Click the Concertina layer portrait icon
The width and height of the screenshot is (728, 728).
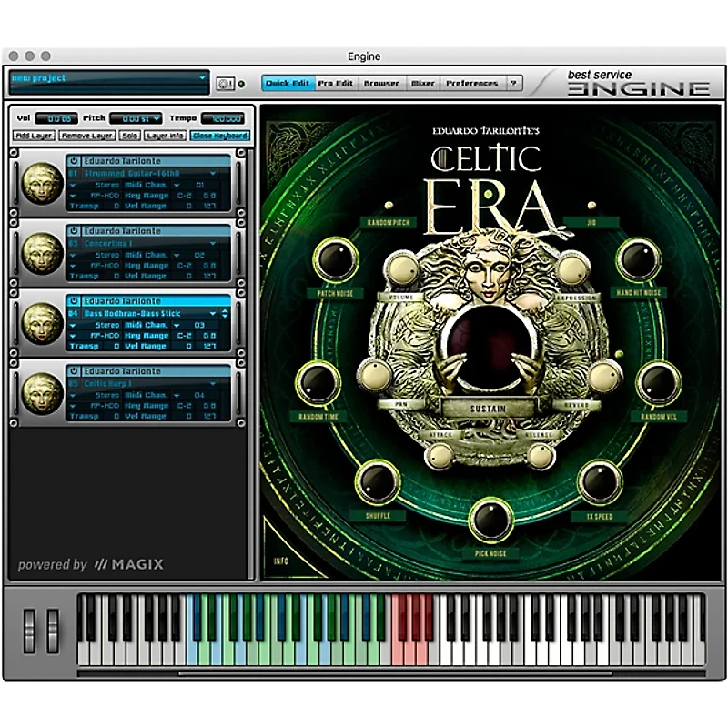pos(41,253)
